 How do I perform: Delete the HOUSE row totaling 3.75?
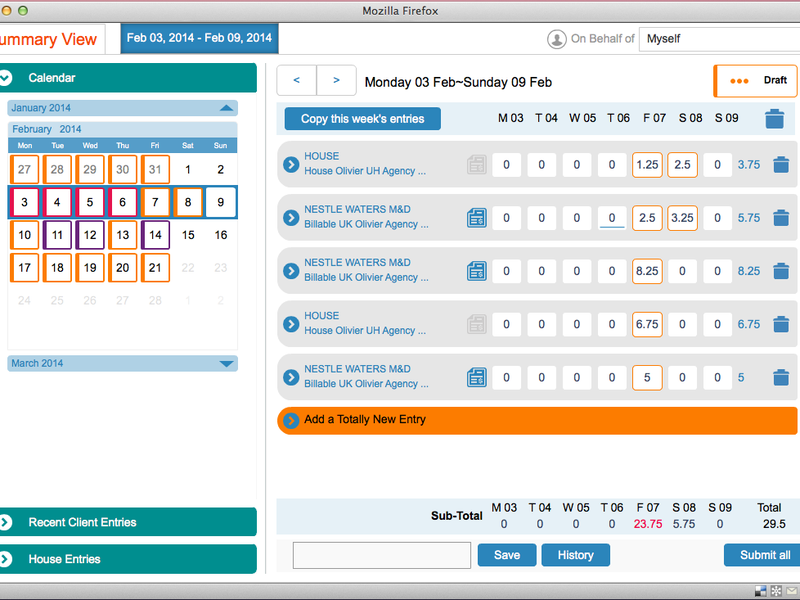[781, 165]
